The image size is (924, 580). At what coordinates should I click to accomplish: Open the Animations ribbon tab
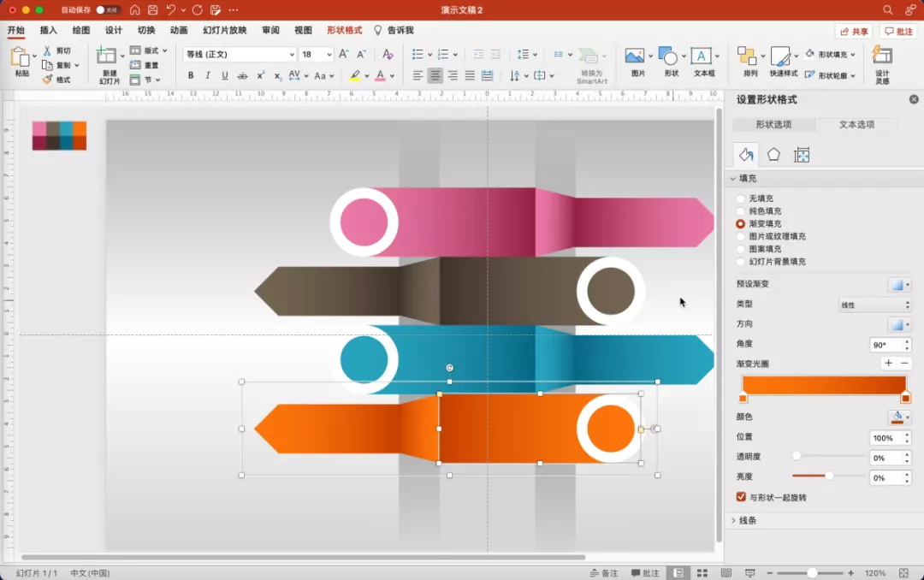pos(179,30)
